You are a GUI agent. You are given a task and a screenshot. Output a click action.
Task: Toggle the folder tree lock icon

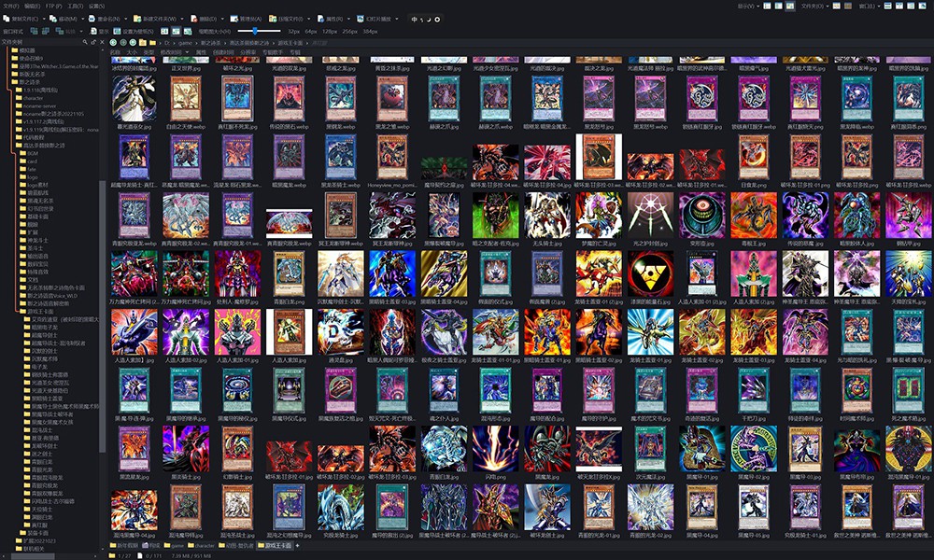pos(93,42)
